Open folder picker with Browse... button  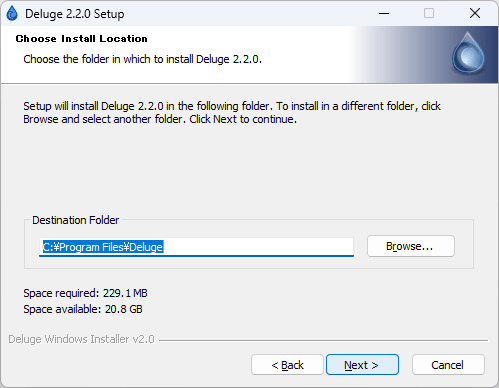point(411,246)
